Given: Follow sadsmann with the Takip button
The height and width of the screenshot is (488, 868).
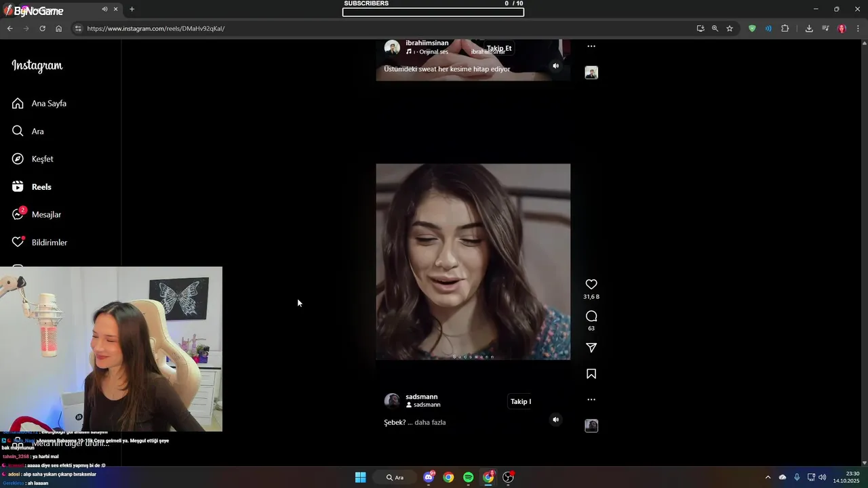Looking at the screenshot, I should click(x=520, y=402).
